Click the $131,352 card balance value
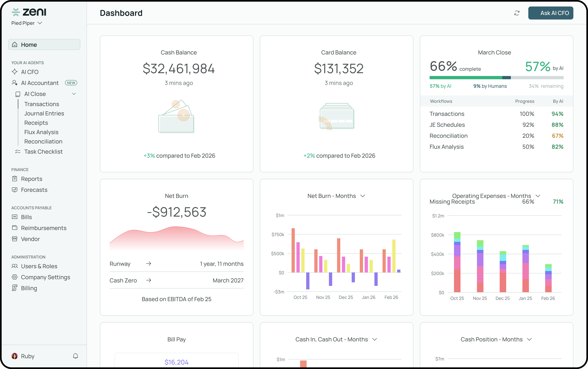This screenshot has height=369, width=588. click(x=339, y=68)
